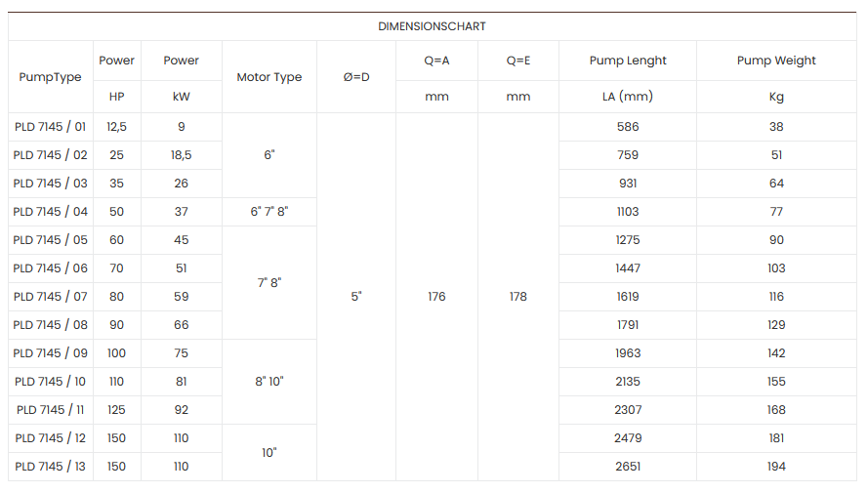Click the Kg unit subheader
The height and width of the screenshot is (493, 868).
click(x=776, y=97)
